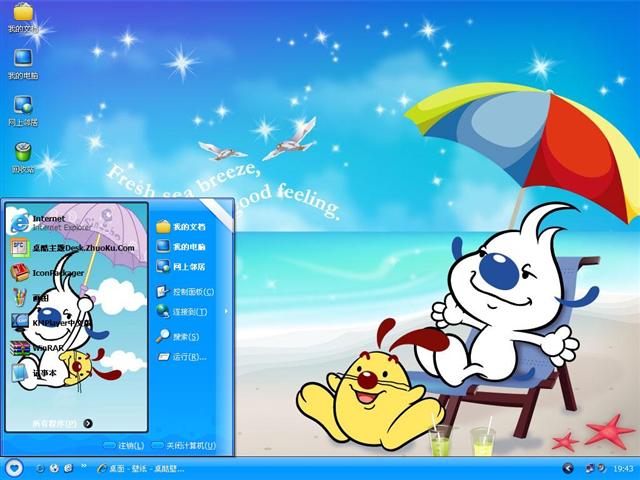Image resolution: width=640 pixels, height=480 pixels.
Task: Open 我的电脑 in start menu right panel
Action: [x=180, y=247]
